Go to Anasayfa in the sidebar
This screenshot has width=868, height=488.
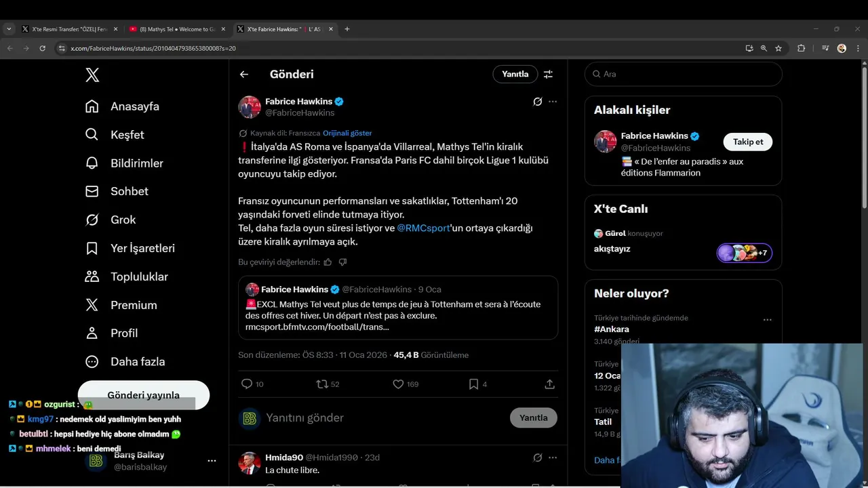122,106
